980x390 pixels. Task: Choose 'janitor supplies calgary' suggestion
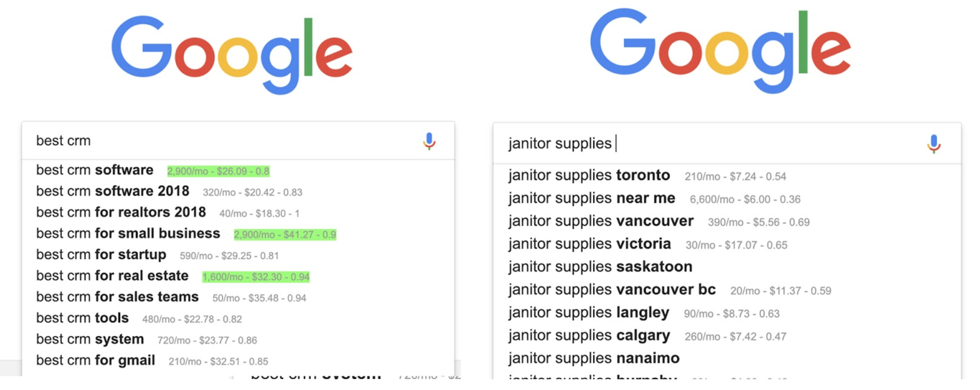pyautogui.click(x=589, y=335)
